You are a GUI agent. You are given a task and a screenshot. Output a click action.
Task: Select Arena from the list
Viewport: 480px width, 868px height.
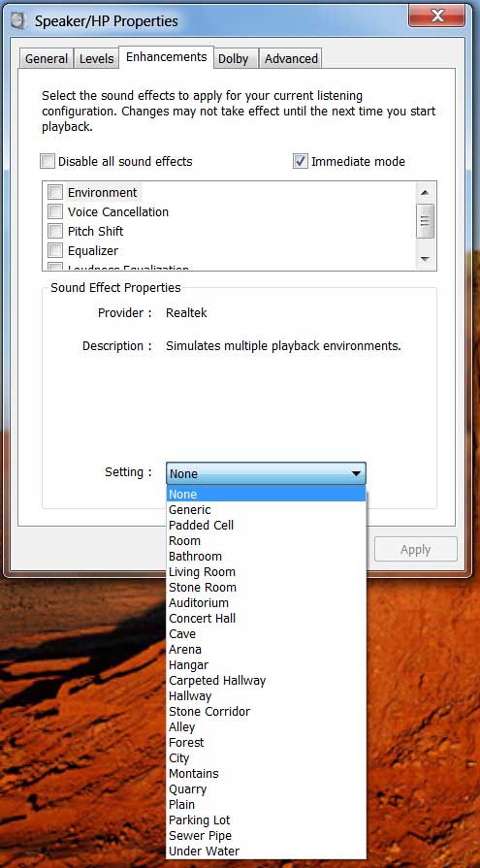coord(267,650)
